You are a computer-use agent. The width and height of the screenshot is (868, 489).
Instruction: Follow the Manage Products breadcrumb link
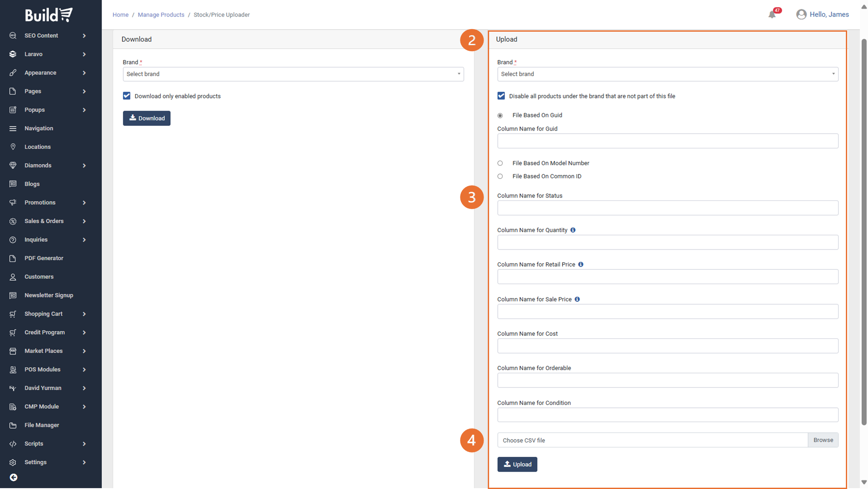pyautogui.click(x=161, y=15)
